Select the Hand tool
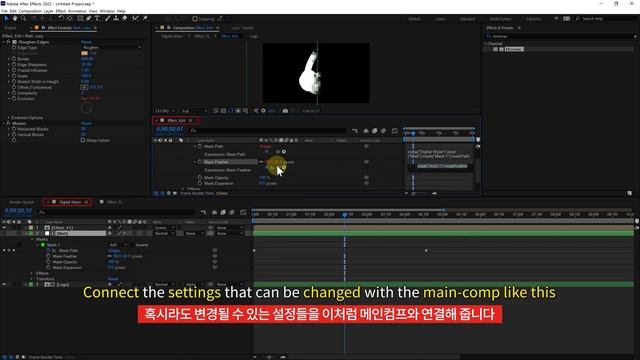Image resolution: width=640 pixels, height=360 pixels. point(15,18)
